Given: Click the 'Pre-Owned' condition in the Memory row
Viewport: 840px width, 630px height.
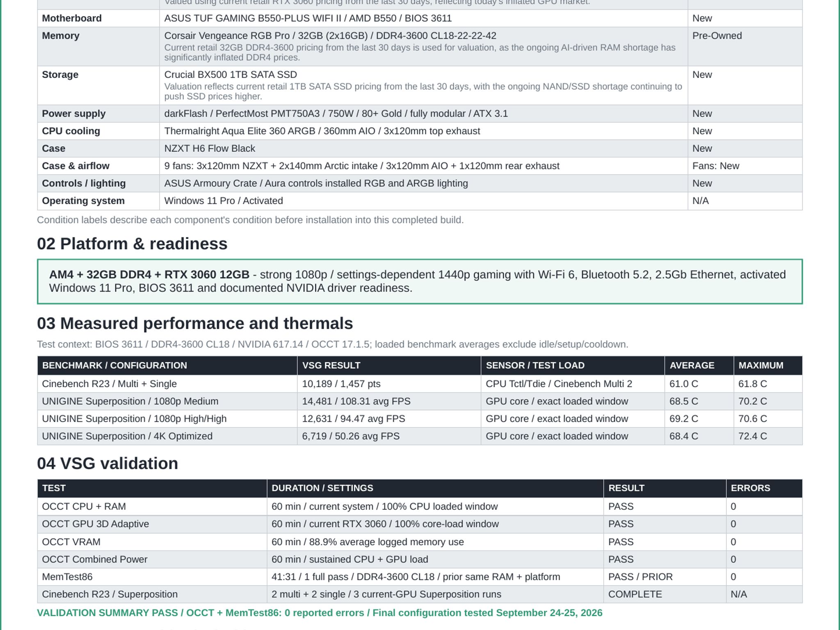Looking at the screenshot, I should [x=717, y=36].
